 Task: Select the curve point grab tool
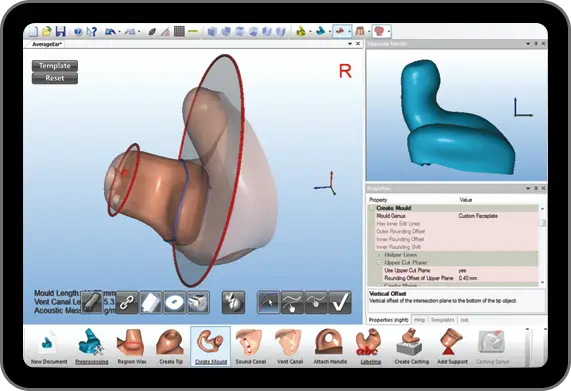(x=316, y=302)
